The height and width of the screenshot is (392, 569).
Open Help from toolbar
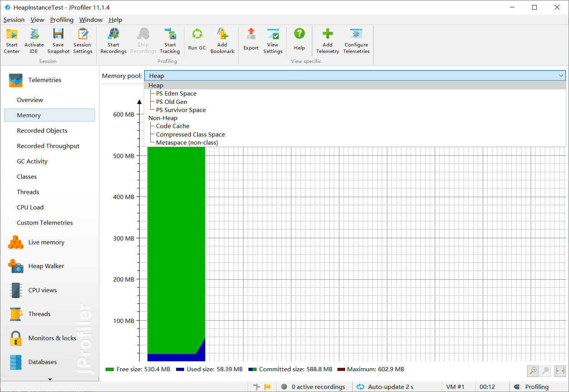[299, 39]
